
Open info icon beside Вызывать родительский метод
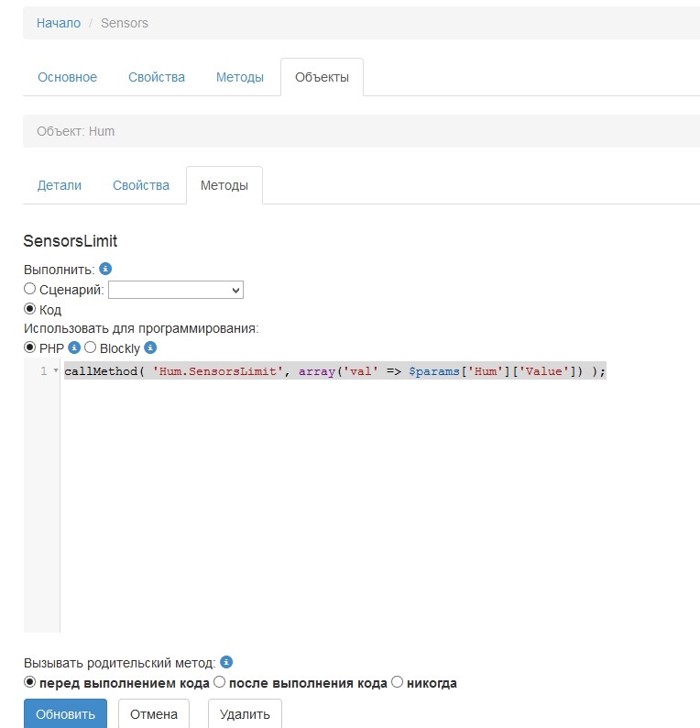226,662
